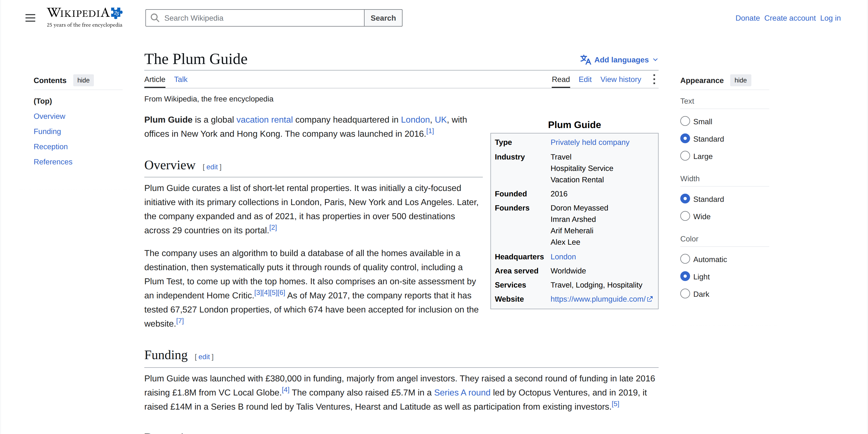Open the Log in link

pos(830,18)
